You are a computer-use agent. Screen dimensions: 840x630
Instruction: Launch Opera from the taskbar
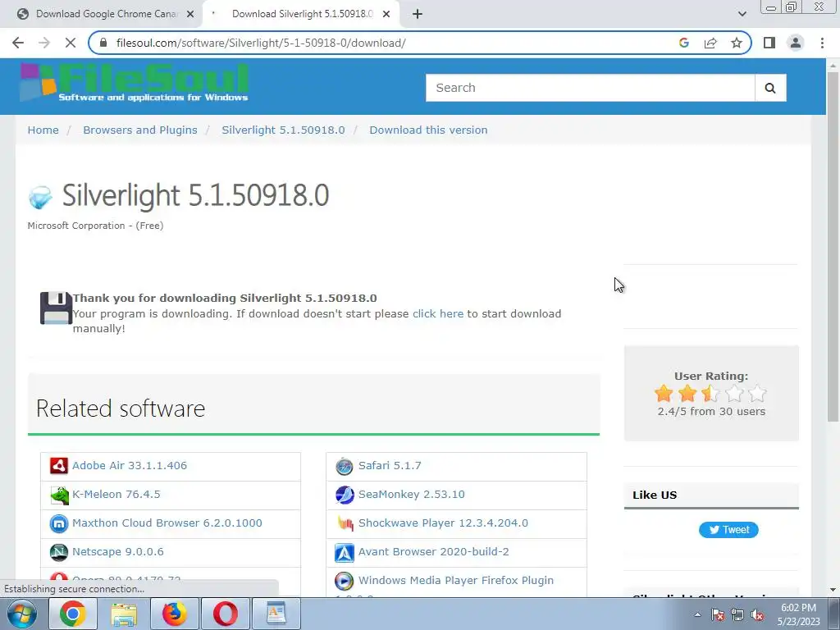(226, 614)
